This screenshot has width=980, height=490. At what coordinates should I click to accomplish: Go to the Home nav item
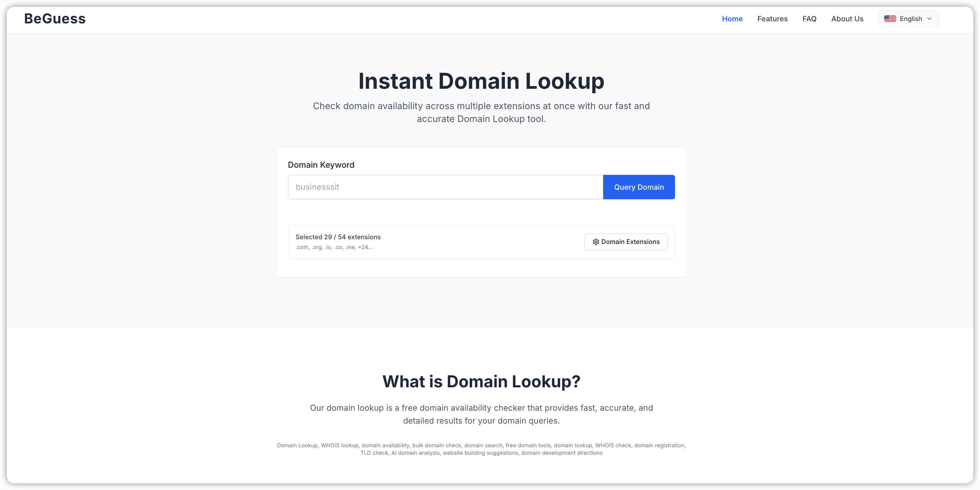(x=732, y=19)
